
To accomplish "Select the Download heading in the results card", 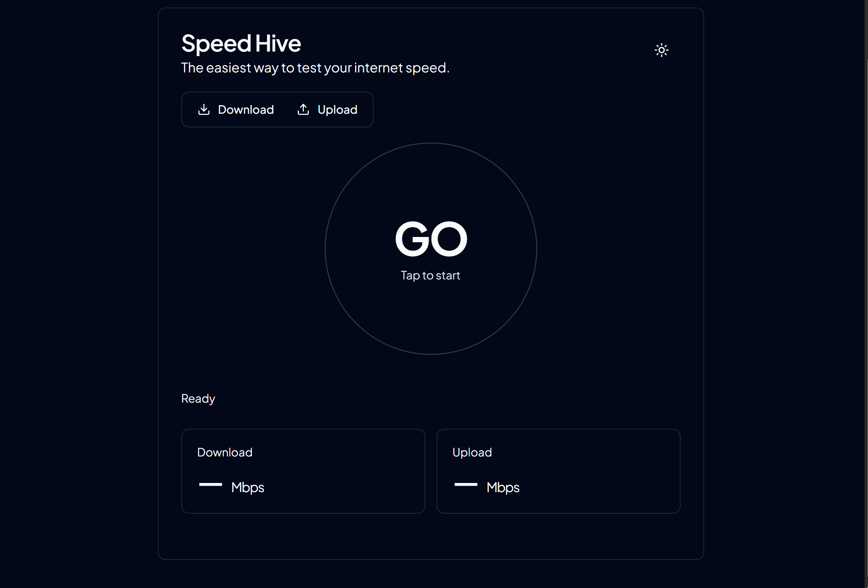I will pyautogui.click(x=225, y=452).
